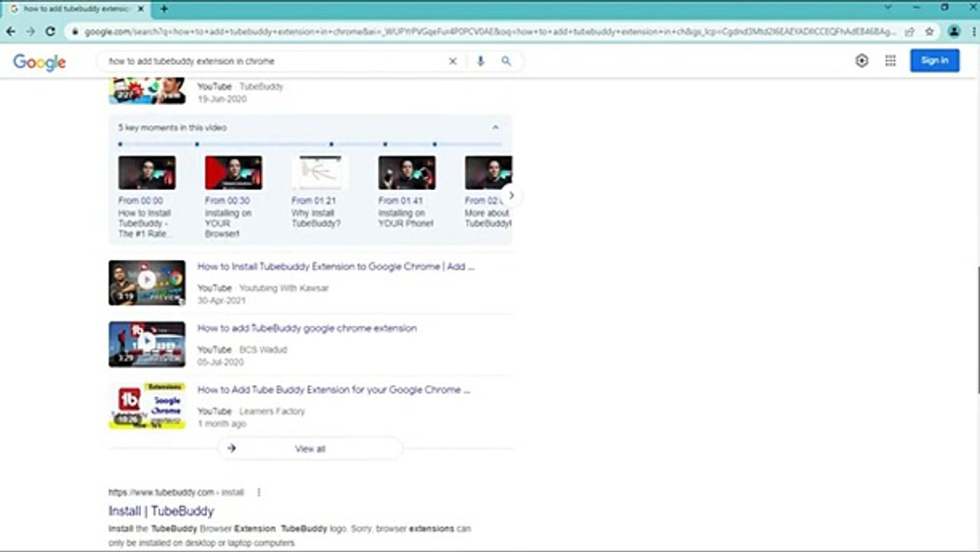
Task: Click 'Installing on YOUR Phone!' caption
Action: 406,219
